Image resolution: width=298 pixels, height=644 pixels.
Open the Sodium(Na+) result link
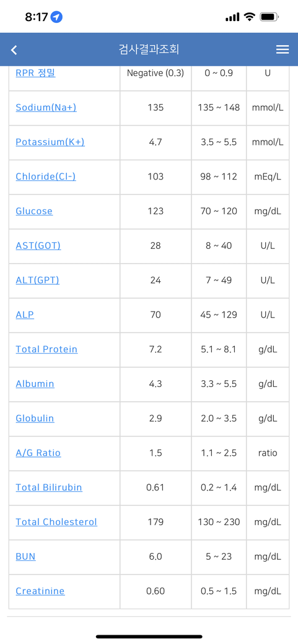(x=46, y=108)
